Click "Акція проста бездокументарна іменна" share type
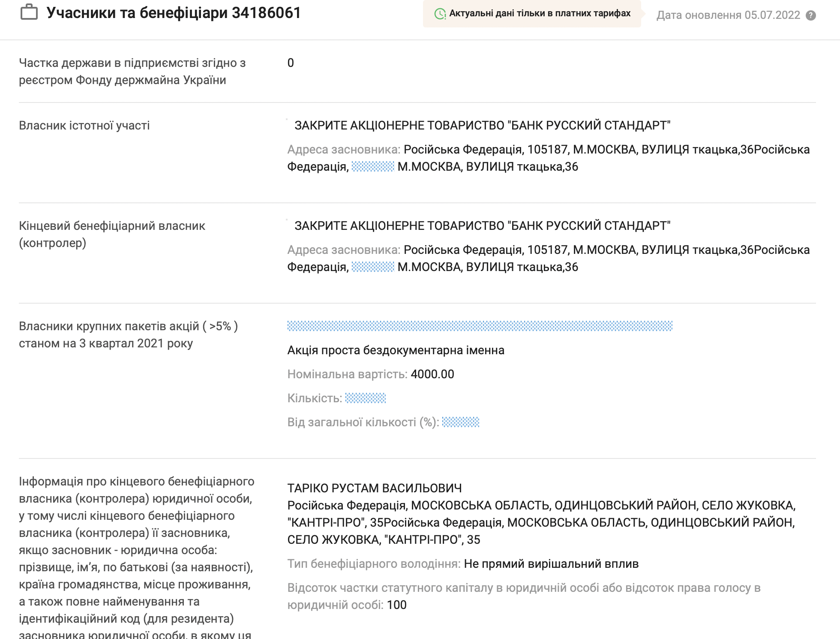This screenshot has height=639, width=840. click(396, 350)
